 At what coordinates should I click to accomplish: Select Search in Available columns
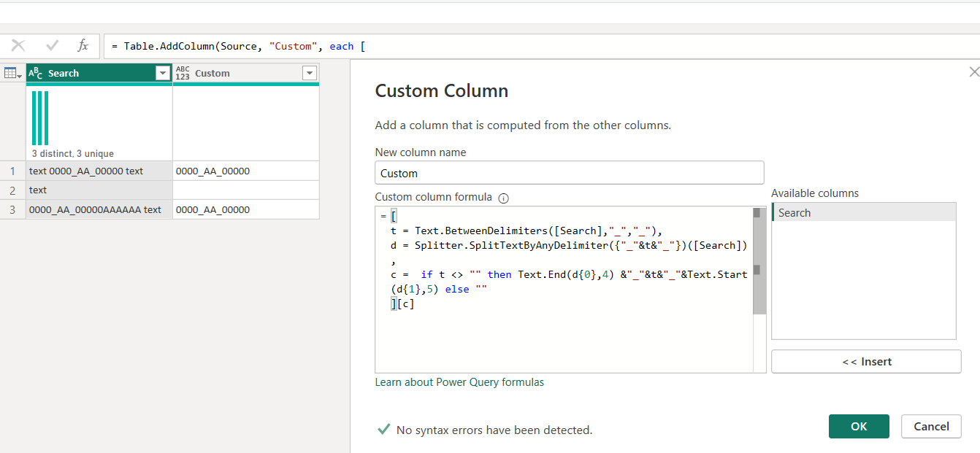click(x=864, y=212)
